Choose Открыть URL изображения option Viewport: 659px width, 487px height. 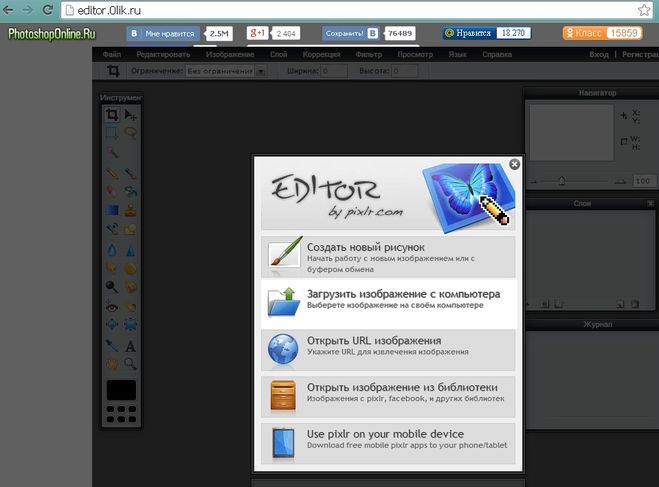[x=388, y=350]
